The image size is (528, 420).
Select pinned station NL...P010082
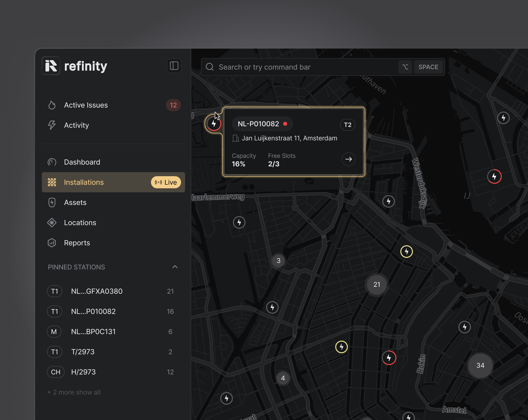click(x=113, y=311)
